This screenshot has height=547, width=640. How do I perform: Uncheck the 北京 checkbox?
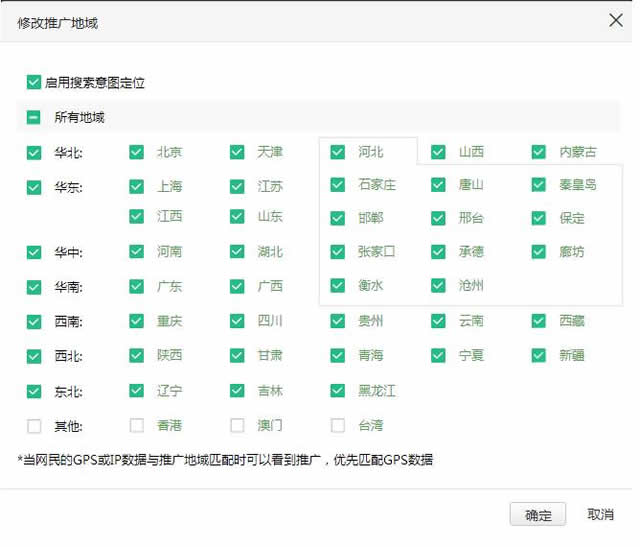coord(137,152)
